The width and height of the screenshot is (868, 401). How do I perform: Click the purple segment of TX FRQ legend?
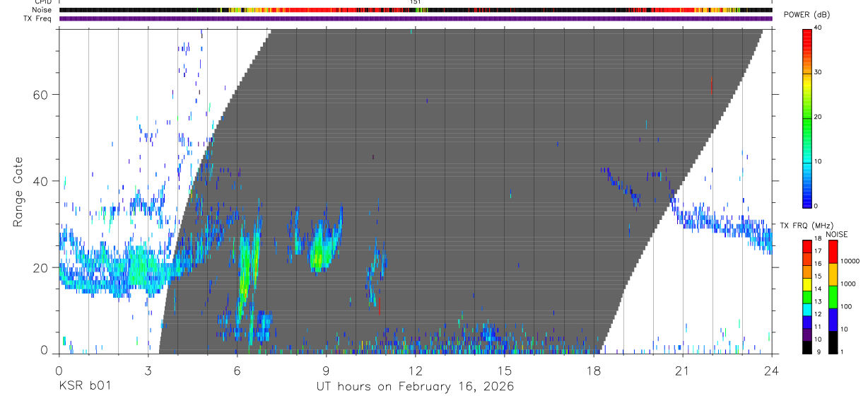807,335
